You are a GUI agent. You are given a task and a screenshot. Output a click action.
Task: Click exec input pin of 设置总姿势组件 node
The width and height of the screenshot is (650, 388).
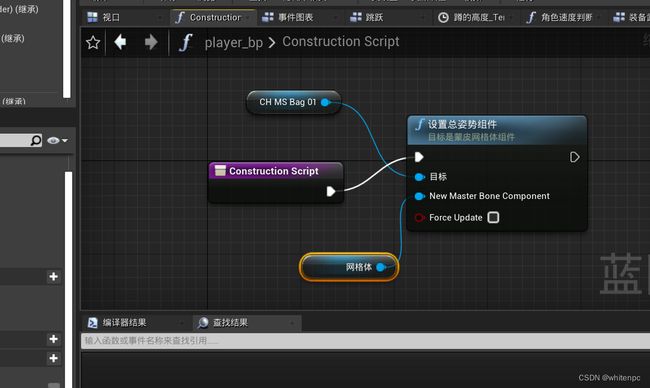click(419, 157)
